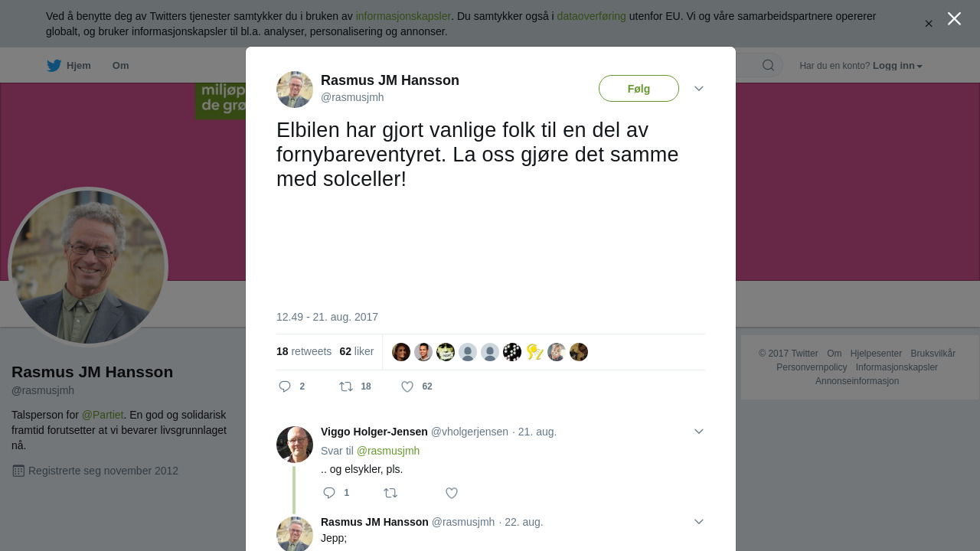980x551 pixels.
Task: Retweet Viggo Holger-Jensen's reply
Action: pyautogui.click(x=390, y=493)
